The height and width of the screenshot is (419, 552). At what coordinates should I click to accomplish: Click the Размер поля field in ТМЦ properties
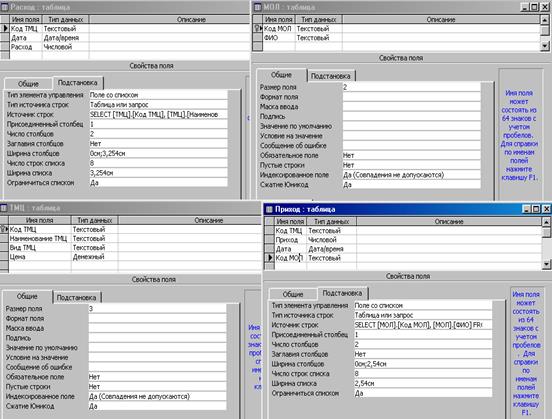coord(157,309)
